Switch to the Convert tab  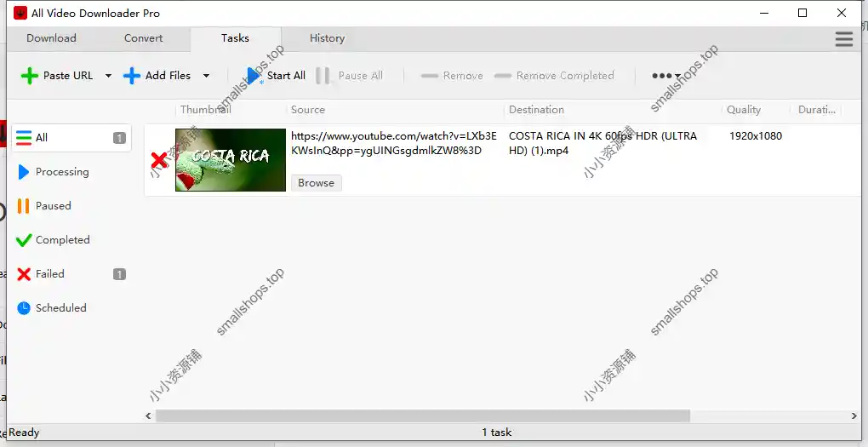click(x=143, y=38)
